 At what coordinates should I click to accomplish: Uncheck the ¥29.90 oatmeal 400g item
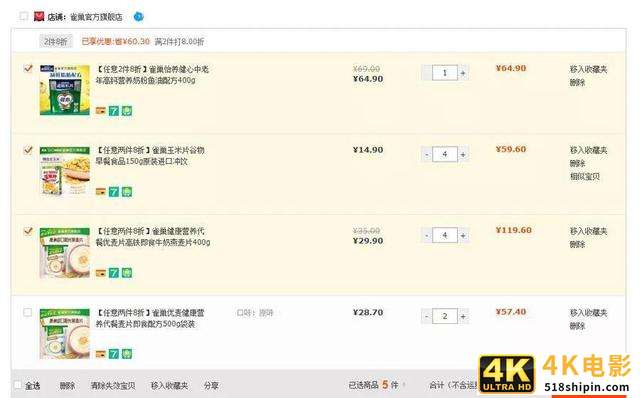pos(28,231)
